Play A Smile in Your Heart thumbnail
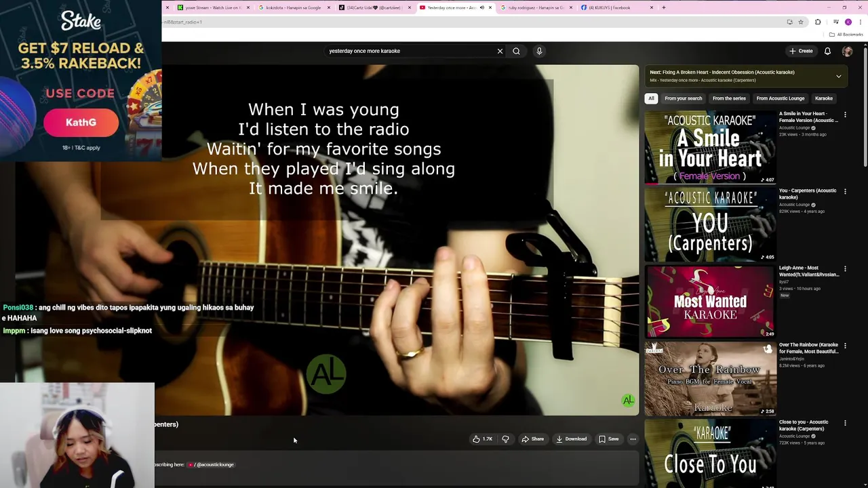 [x=709, y=147]
